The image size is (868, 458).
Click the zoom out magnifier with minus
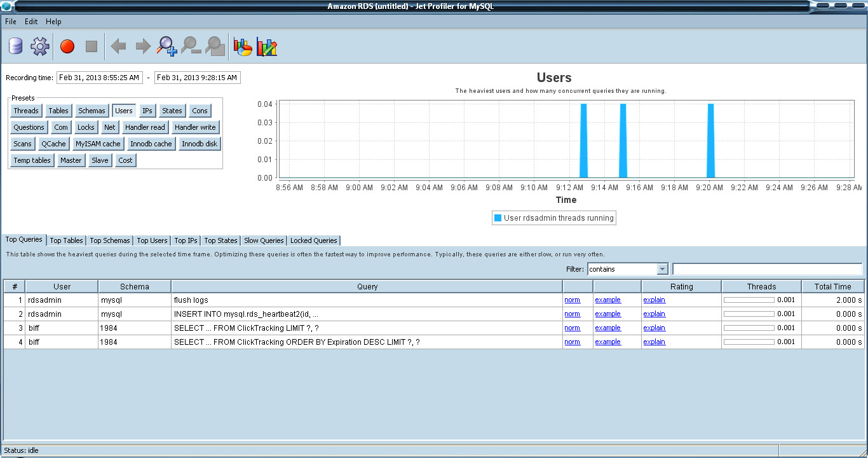(191, 46)
